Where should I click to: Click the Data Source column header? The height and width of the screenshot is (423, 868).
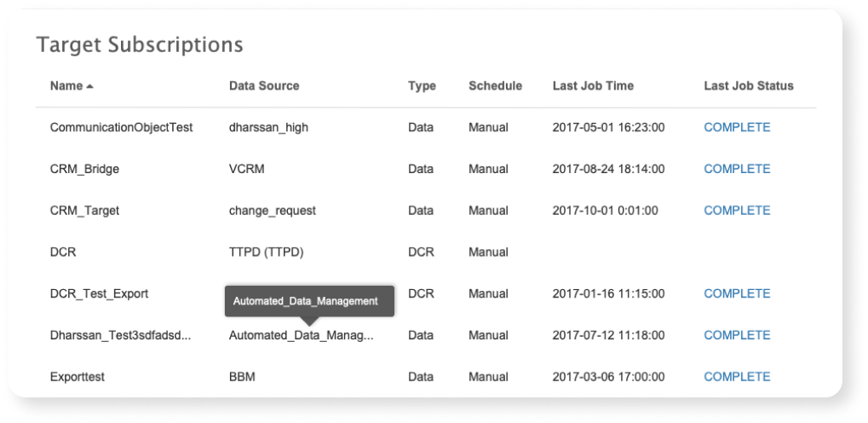264,86
